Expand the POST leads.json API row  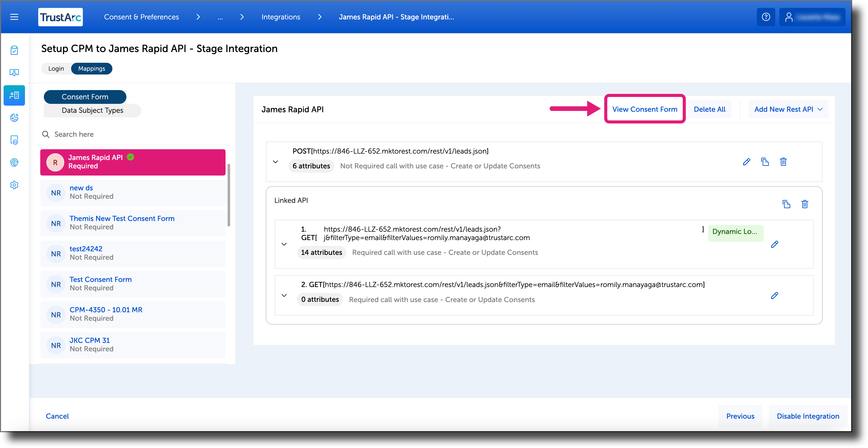(275, 162)
